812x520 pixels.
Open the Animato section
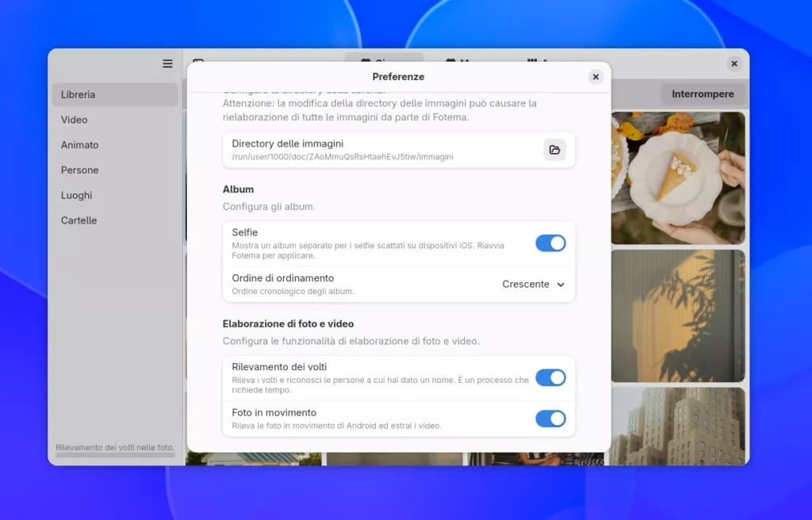[x=115, y=145]
